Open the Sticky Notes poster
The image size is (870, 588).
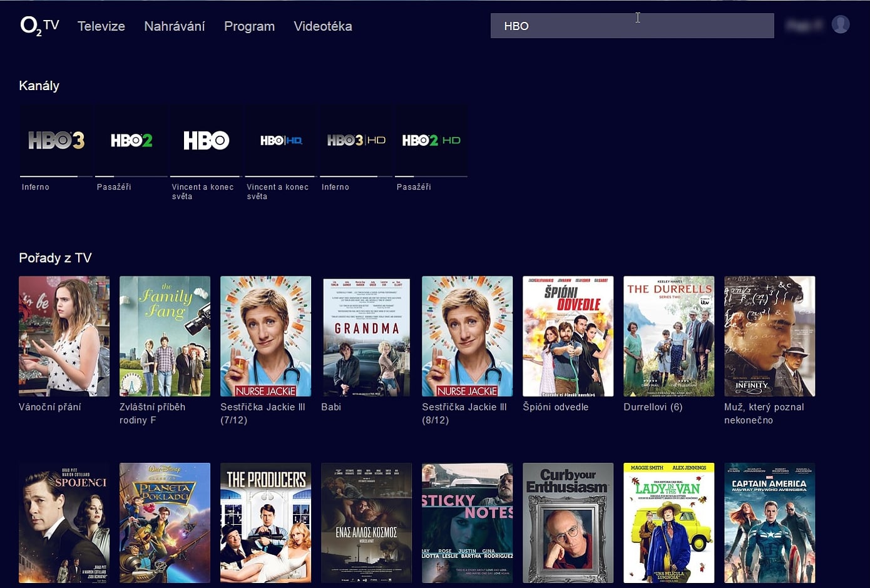467,523
